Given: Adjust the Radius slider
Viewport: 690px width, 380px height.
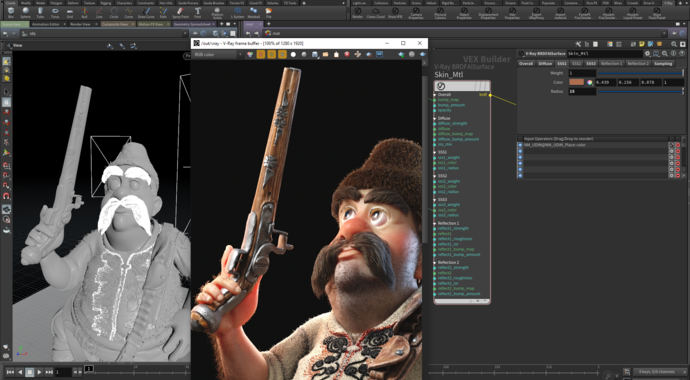Looking at the screenshot, I should click(x=640, y=91).
